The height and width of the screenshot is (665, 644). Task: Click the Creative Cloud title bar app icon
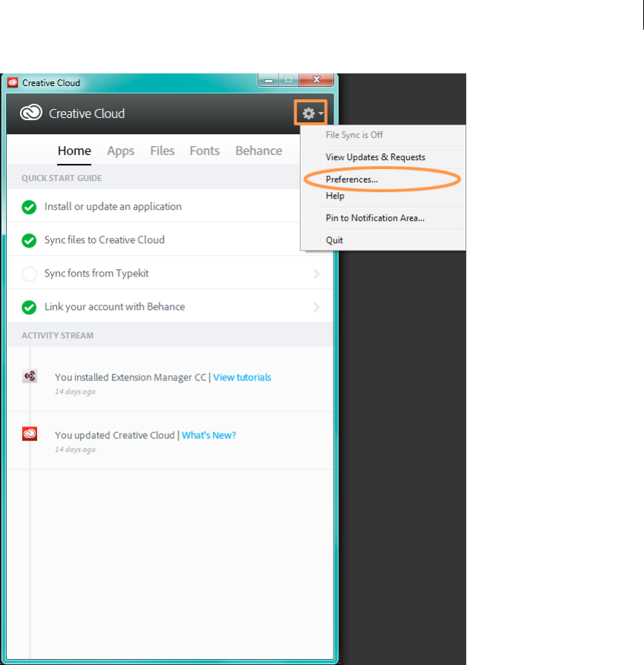point(13,83)
